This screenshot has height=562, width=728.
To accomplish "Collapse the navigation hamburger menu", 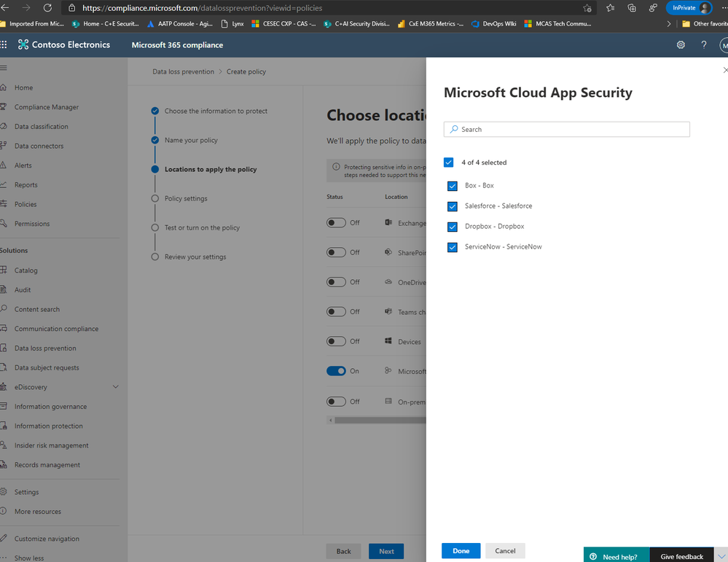I will 4,68.
